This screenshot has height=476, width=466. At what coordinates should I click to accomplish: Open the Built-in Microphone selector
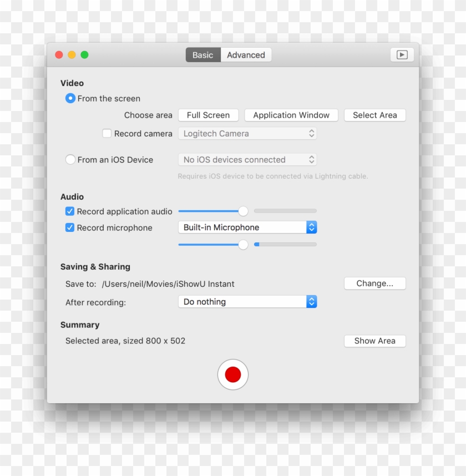247,227
